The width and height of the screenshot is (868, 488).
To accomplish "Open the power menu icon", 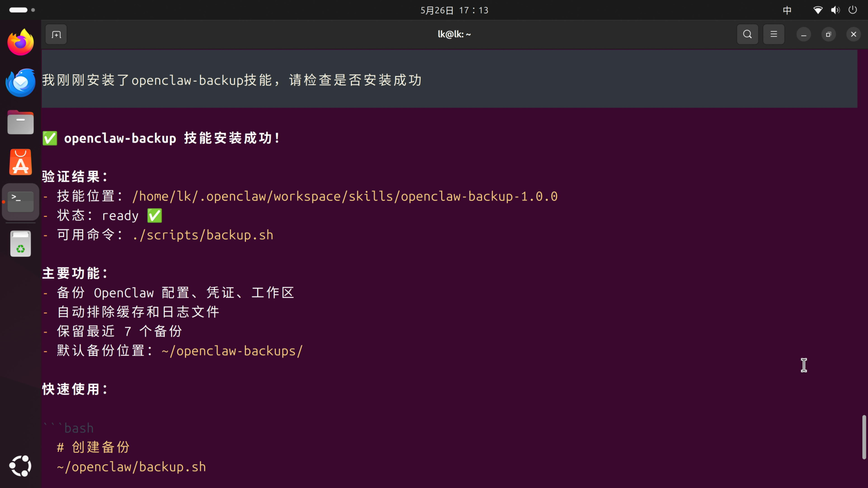I will coord(853,10).
